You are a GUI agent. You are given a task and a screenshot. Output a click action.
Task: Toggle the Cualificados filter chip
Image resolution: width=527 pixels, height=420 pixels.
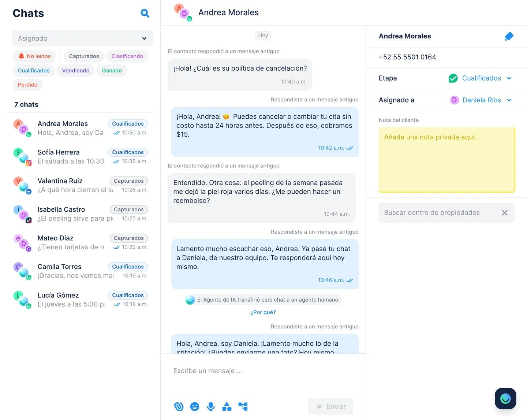coord(34,70)
